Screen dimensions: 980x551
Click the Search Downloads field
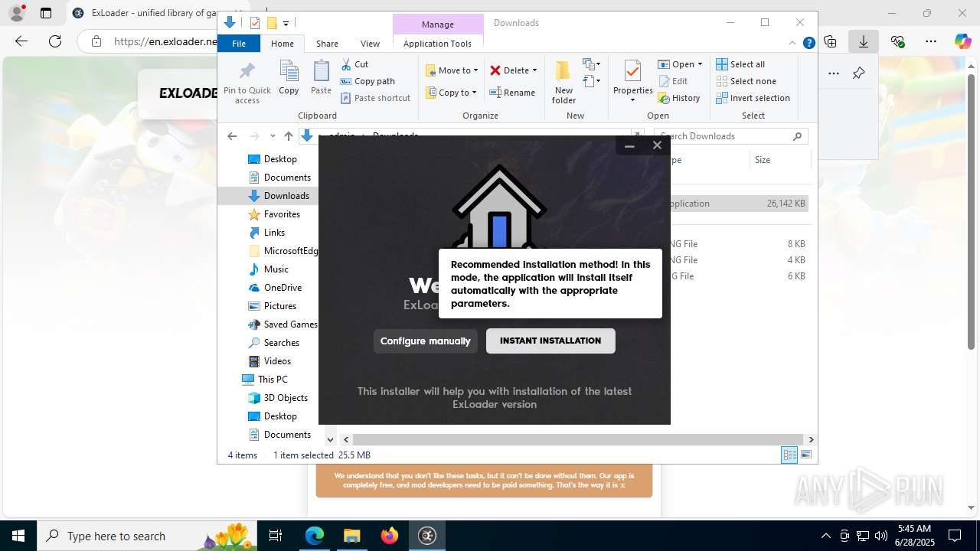(x=730, y=136)
